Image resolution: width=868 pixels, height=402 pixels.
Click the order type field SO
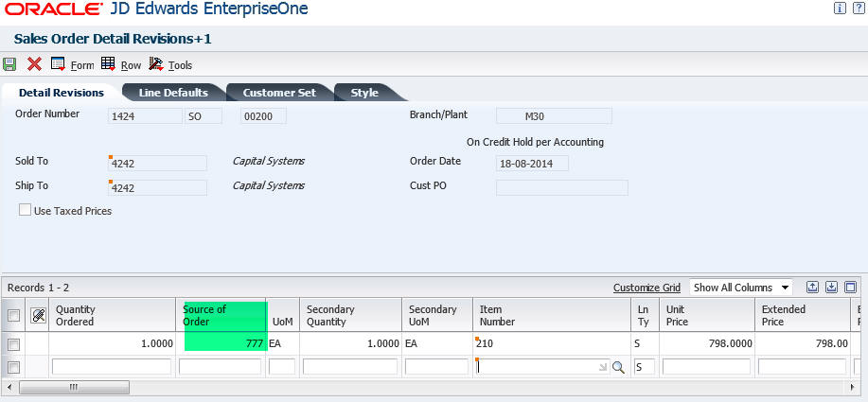coord(204,116)
